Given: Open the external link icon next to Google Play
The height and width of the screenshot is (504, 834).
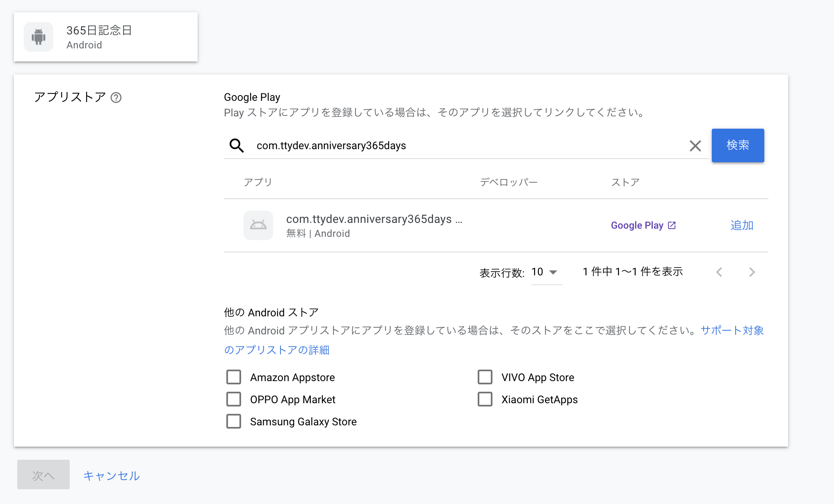Looking at the screenshot, I should click(672, 225).
